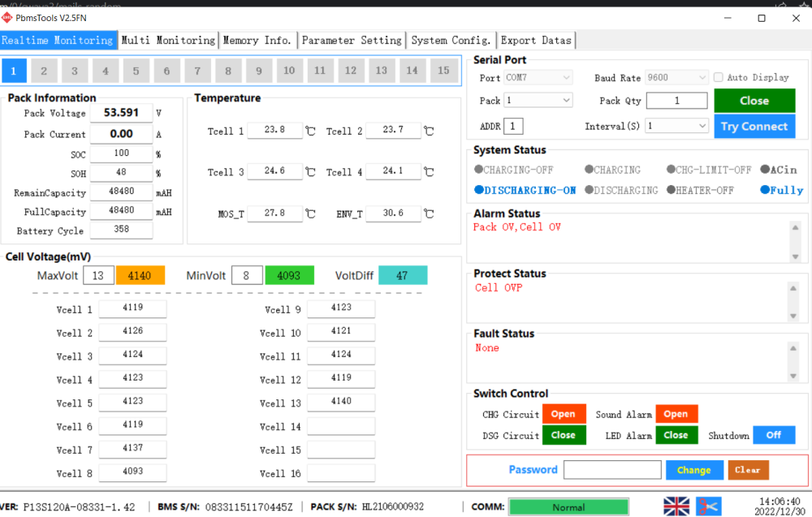Click the ACin status indicator
812x517 pixels.
779,170
